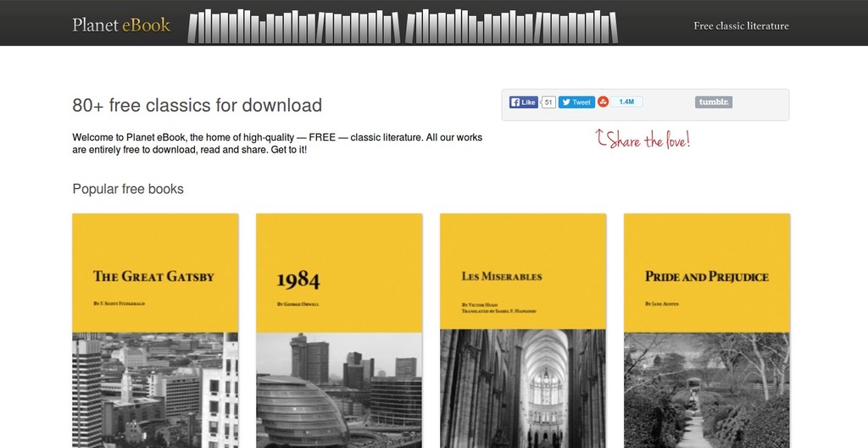Click the bookshelf graphic in header
The image size is (868, 448).
click(x=402, y=26)
